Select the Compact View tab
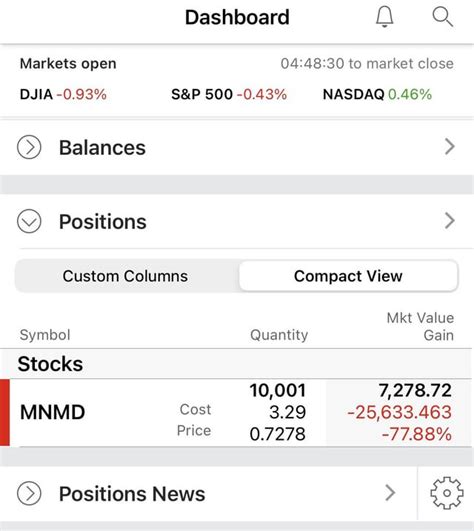The width and height of the screenshot is (474, 531). click(x=348, y=276)
